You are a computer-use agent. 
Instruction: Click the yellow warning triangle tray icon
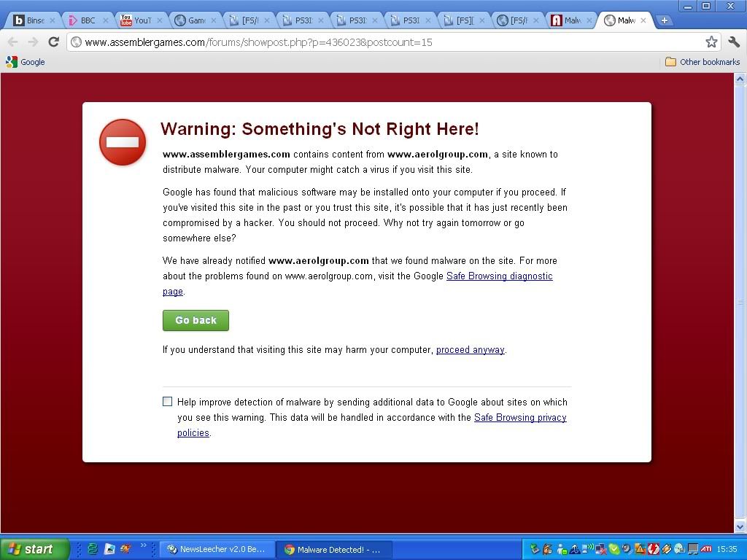(x=640, y=549)
